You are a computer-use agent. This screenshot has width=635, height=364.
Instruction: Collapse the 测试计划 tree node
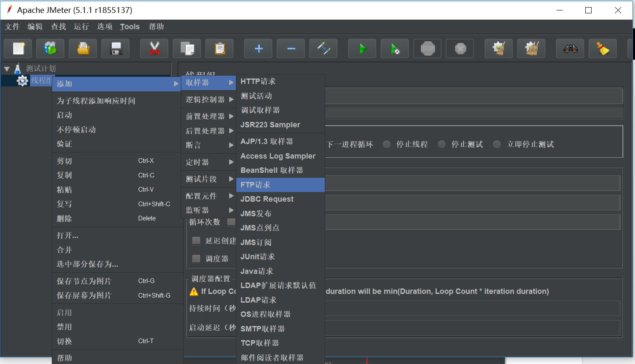click(7, 69)
